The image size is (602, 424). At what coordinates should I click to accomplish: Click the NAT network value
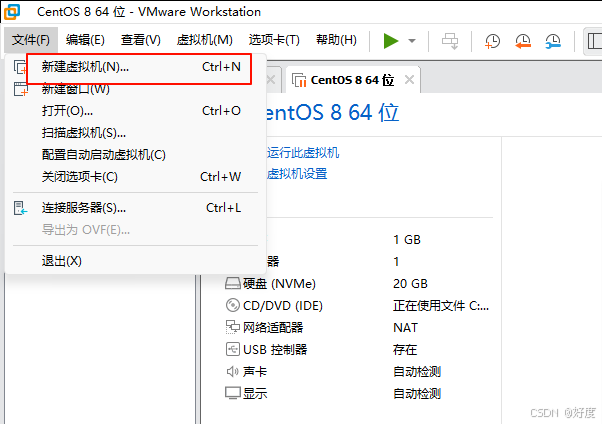405,327
